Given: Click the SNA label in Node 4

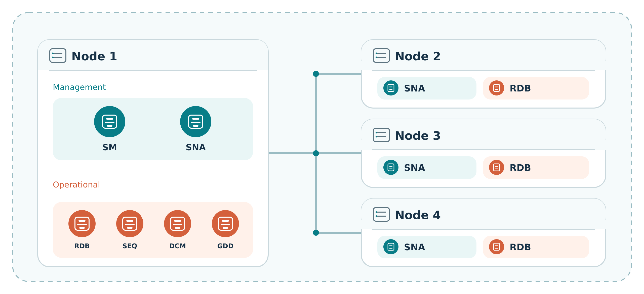Looking at the screenshot, I should pos(415,247).
